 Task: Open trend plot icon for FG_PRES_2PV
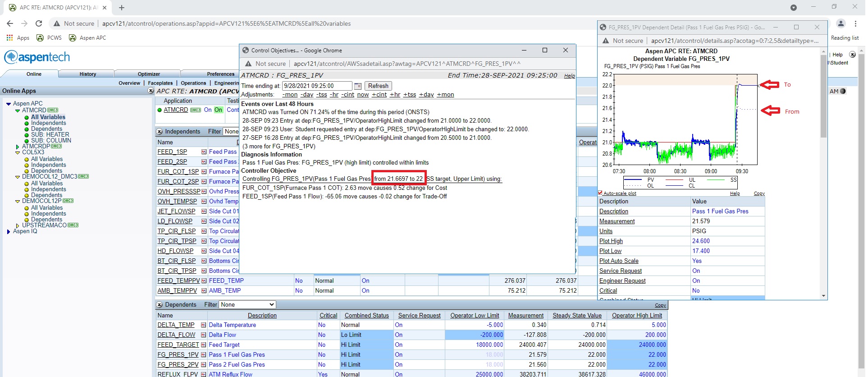click(x=204, y=365)
